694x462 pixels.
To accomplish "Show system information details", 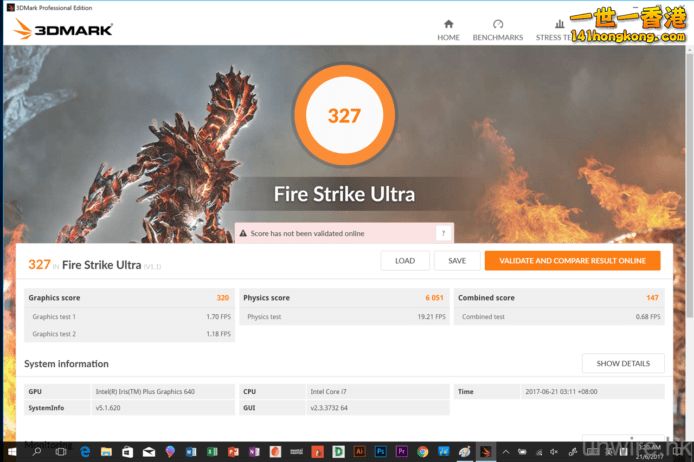I will coord(623,363).
